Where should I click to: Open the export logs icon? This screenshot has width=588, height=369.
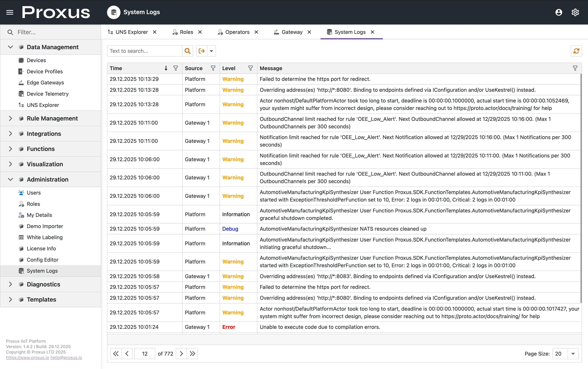click(x=201, y=51)
